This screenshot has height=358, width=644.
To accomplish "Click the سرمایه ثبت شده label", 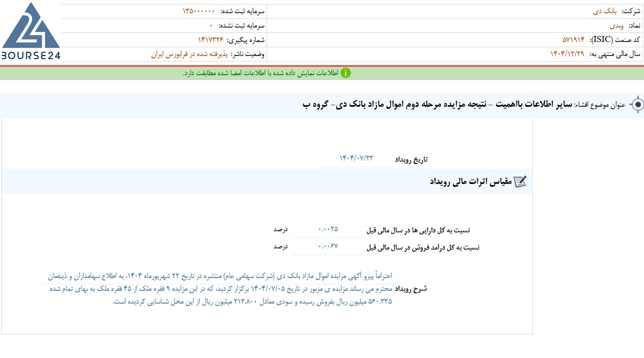I will coord(242,11).
